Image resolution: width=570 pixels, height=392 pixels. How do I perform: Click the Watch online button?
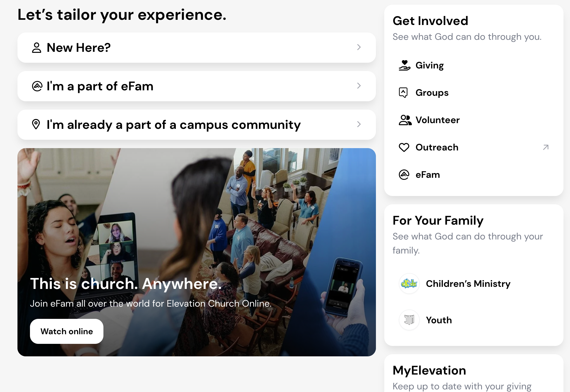click(x=67, y=331)
